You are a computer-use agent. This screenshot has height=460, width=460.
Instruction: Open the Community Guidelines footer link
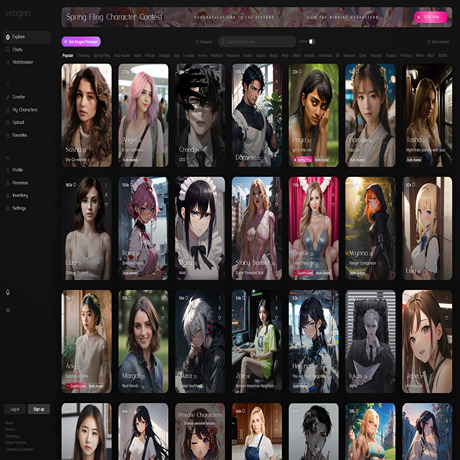[19, 449]
